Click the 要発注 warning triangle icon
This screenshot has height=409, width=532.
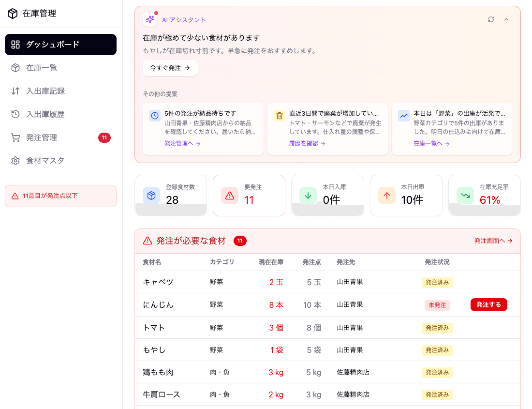[x=230, y=196]
